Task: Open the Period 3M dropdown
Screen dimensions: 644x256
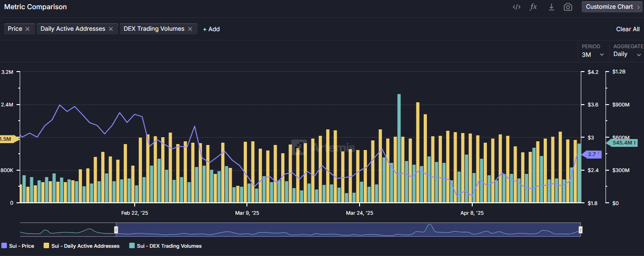Action: [x=593, y=55]
